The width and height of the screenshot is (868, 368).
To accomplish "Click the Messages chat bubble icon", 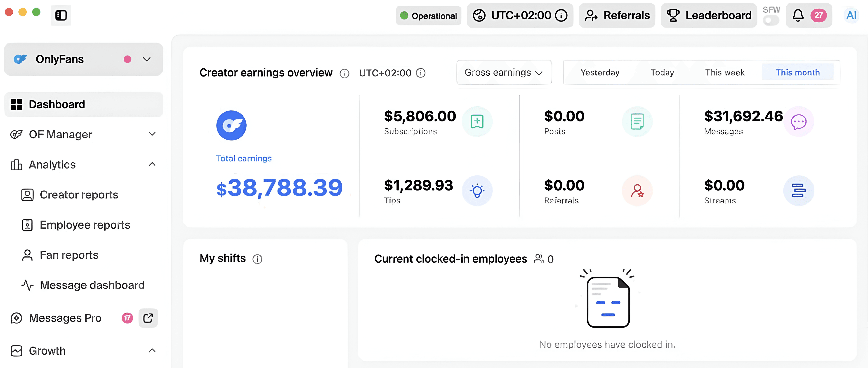I will pos(798,121).
